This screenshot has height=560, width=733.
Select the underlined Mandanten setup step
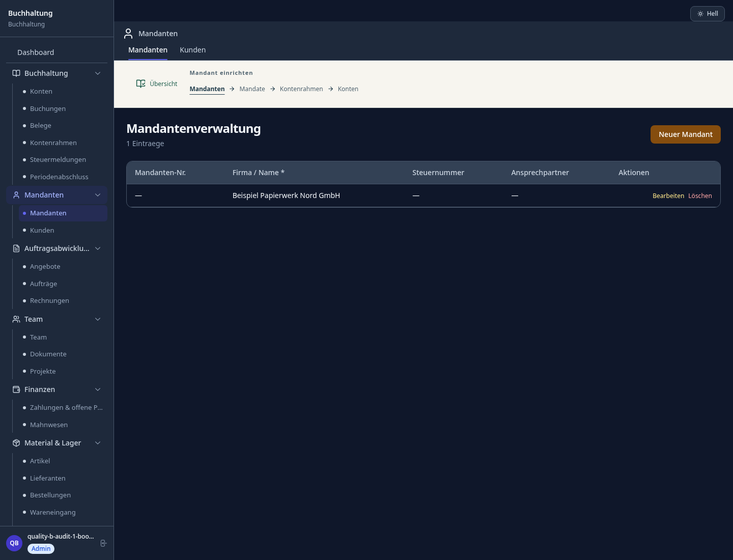[x=207, y=89]
